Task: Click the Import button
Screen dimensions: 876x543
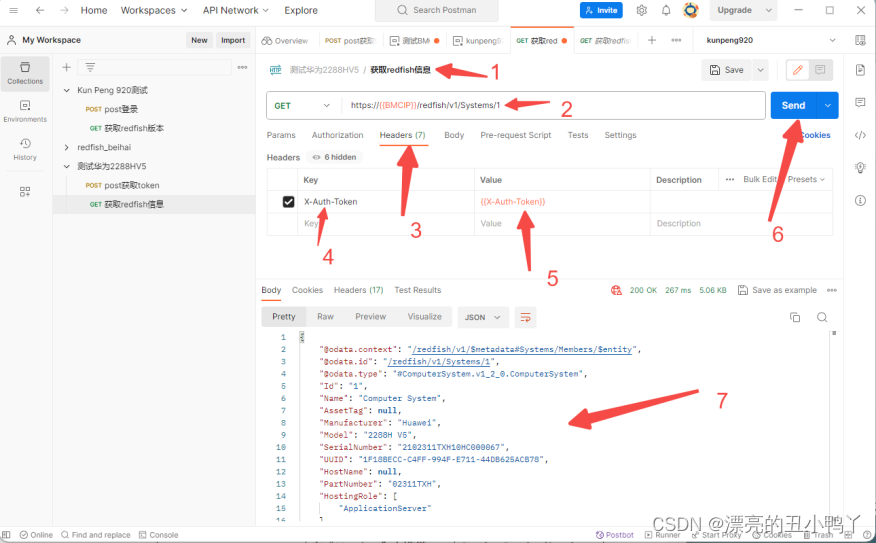Action: click(x=233, y=40)
